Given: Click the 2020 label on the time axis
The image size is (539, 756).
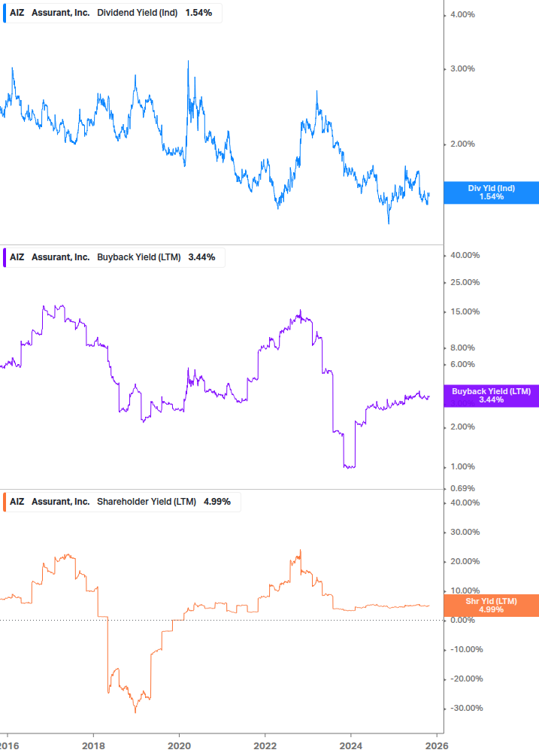Looking at the screenshot, I should pos(179,746).
